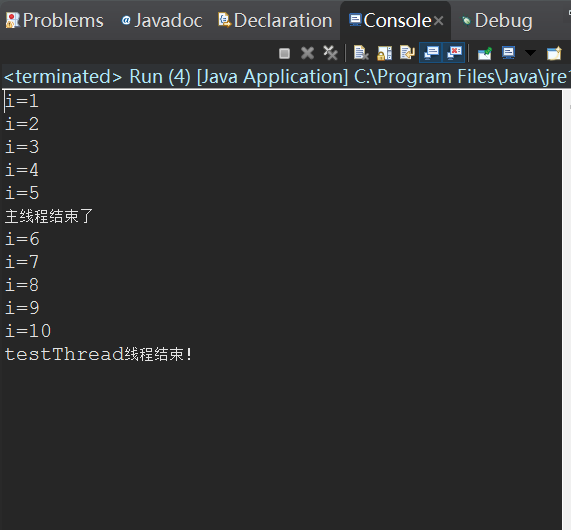Screen dimensions: 571x530
Task: Open the Debug tab
Action: pyautogui.click(x=497, y=20)
